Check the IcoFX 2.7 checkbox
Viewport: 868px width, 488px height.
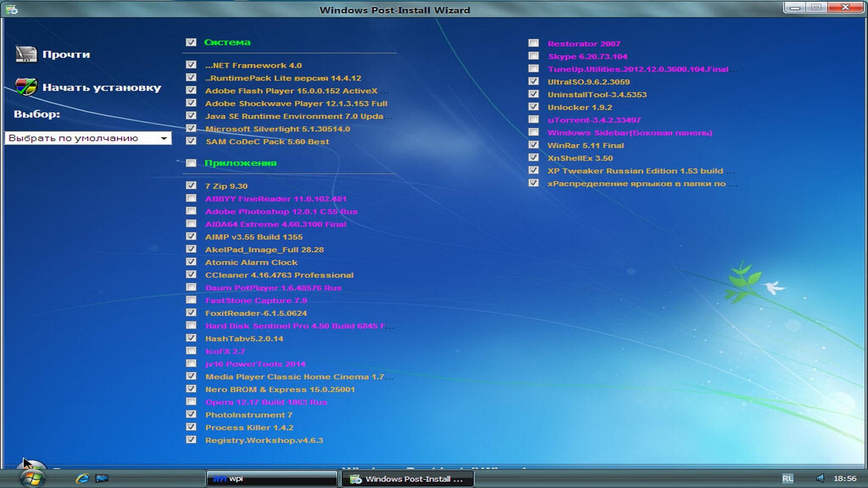tap(191, 351)
